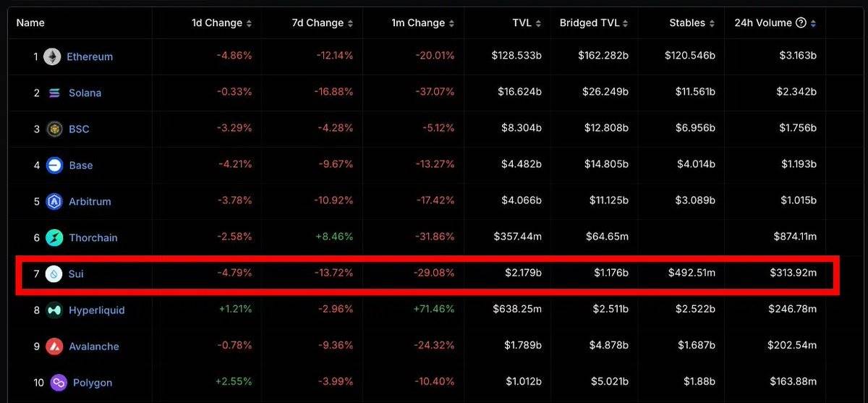Open the Hyperliquid chain link
The height and width of the screenshot is (403, 868).
coord(97,310)
